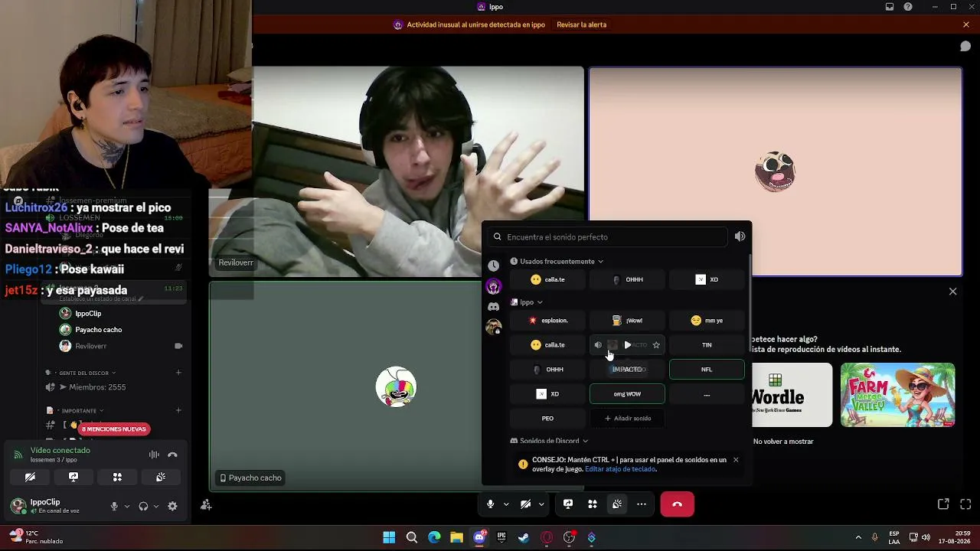
Task: Select the Ippo server icon in soundboard sidebar
Action: click(494, 286)
